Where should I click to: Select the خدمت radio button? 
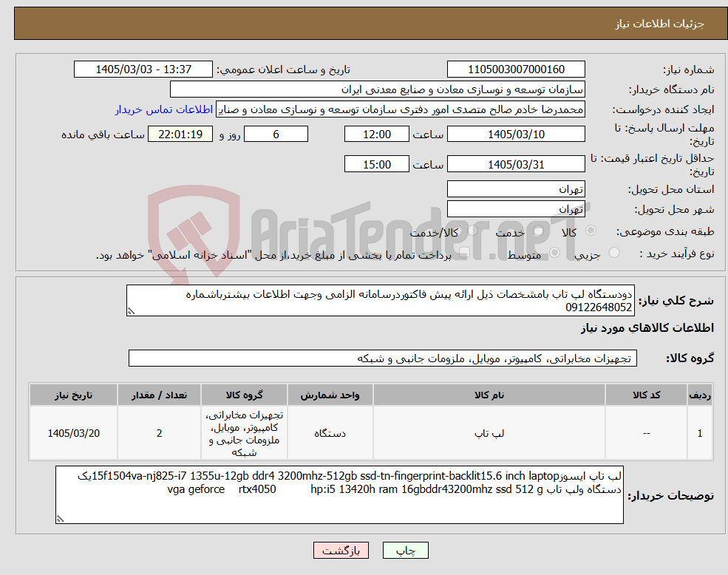point(539,231)
